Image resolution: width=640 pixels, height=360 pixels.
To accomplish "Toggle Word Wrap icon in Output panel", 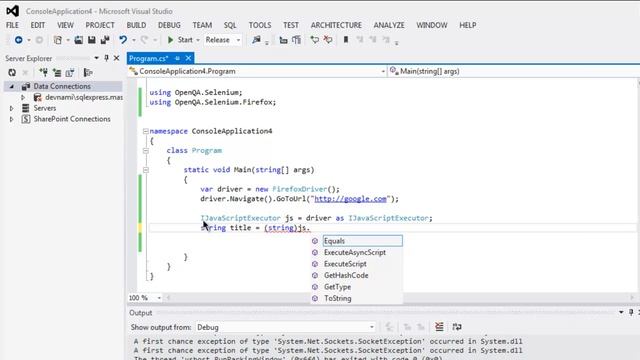I will point(457,327).
